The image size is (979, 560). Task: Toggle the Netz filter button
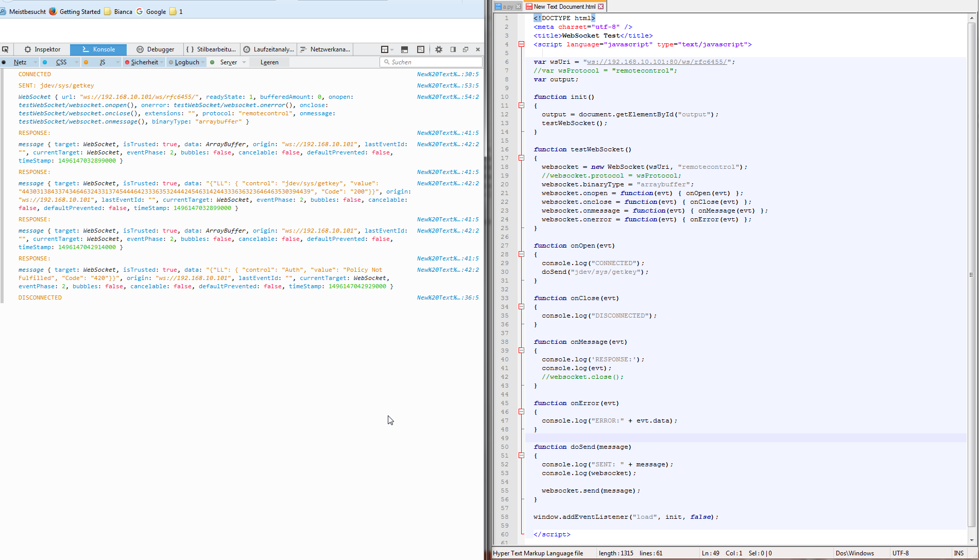pyautogui.click(x=20, y=62)
